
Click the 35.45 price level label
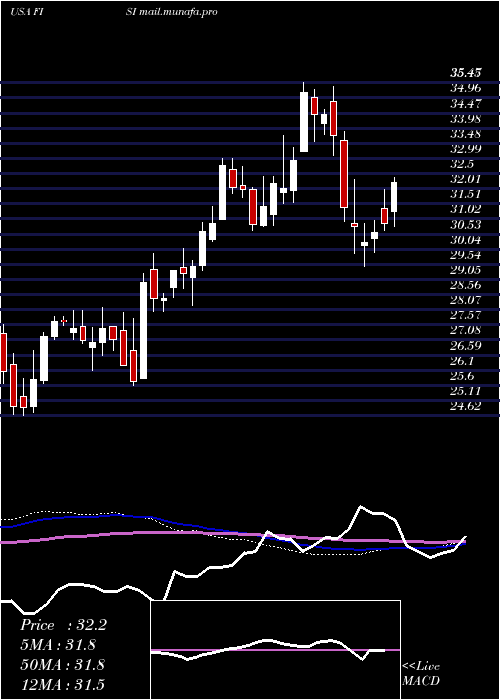click(x=466, y=73)
